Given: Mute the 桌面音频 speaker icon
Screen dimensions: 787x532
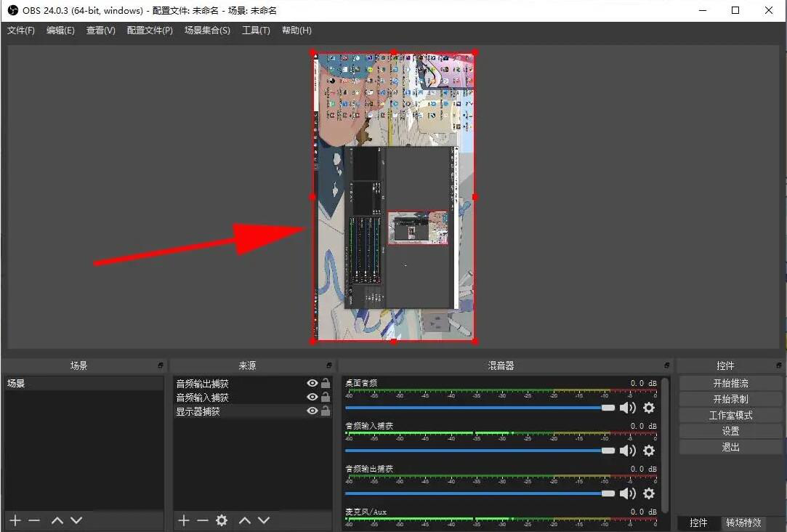Looking at the screenshot, I should (x=627, y=408).
